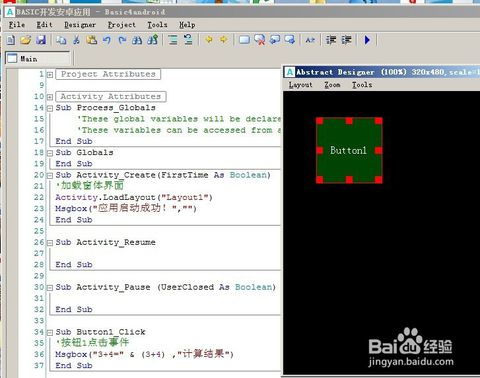Open the Project menu

pyautogui.click(x=122, y=25)
